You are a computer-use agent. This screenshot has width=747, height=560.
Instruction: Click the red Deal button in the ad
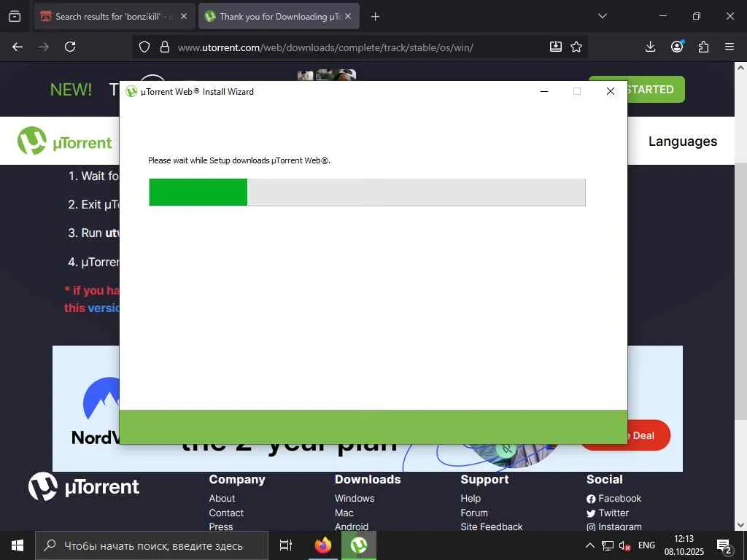click(x=649, y=435)
